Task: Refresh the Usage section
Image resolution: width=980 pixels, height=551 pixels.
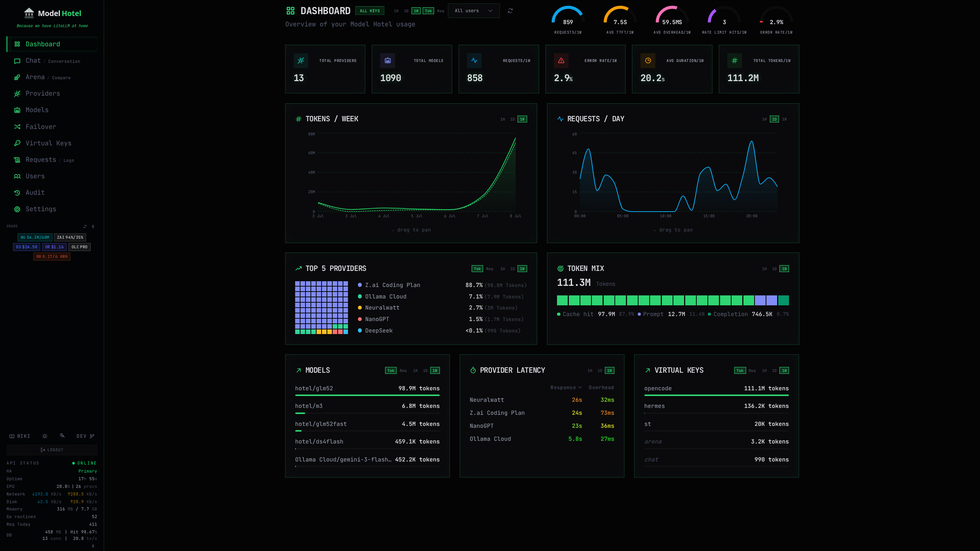Action: 85,227
